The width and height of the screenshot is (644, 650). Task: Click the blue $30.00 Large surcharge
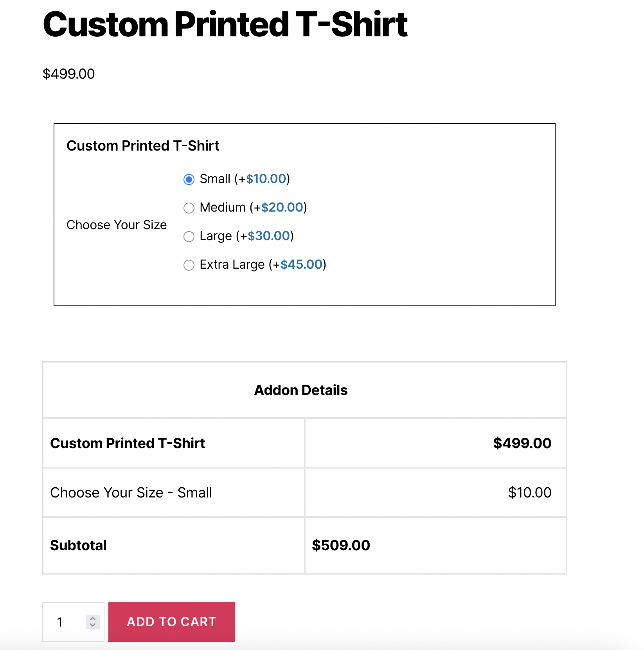[269, 236]
